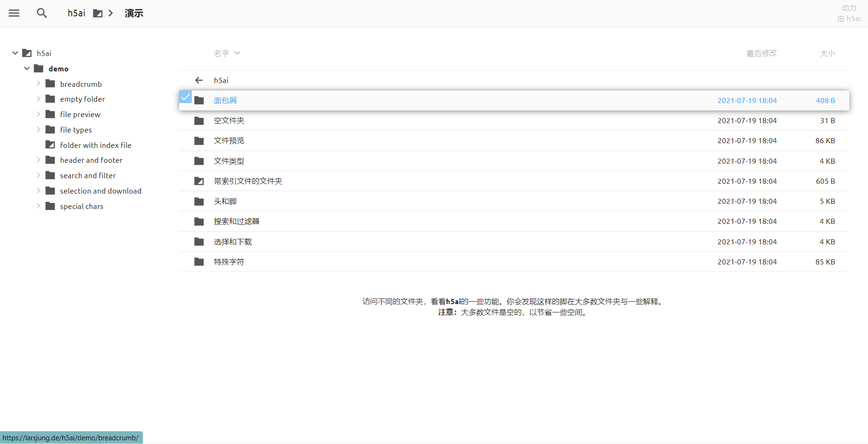Open selection and download in the tree

coord(101,191)
